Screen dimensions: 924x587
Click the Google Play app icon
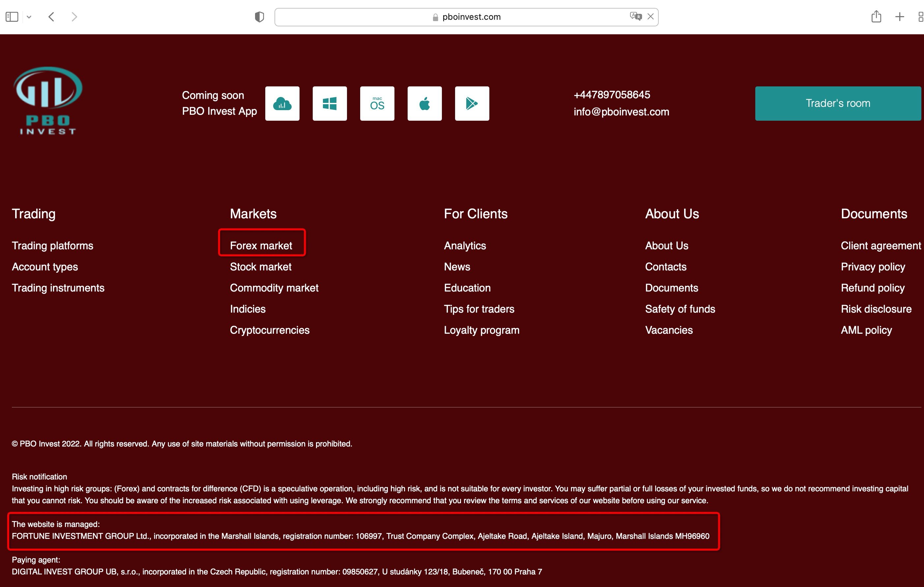[472, 104]
